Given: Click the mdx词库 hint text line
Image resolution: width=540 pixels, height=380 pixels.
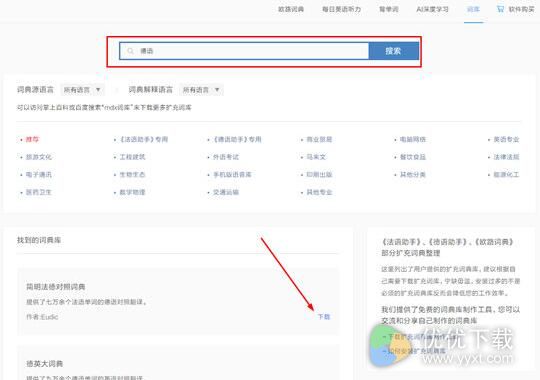Looking at the screenshot, I should (104, 108).
